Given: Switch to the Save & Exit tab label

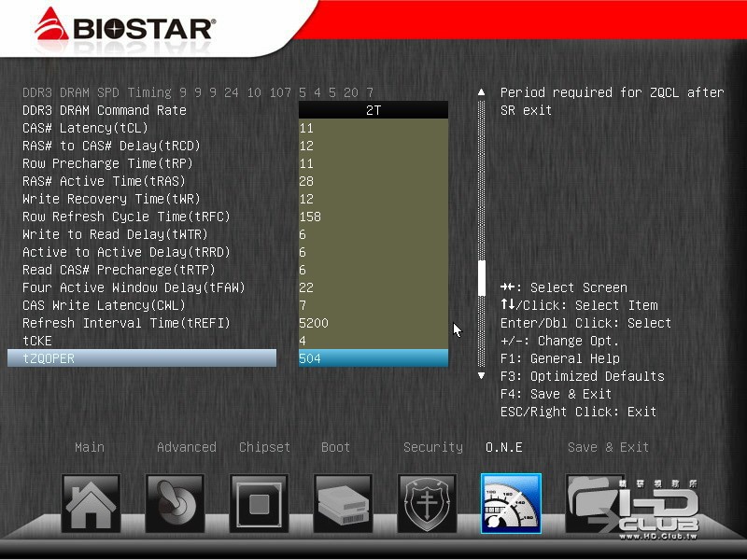Looking at the screenshot, I should click(x=609, y=447).
